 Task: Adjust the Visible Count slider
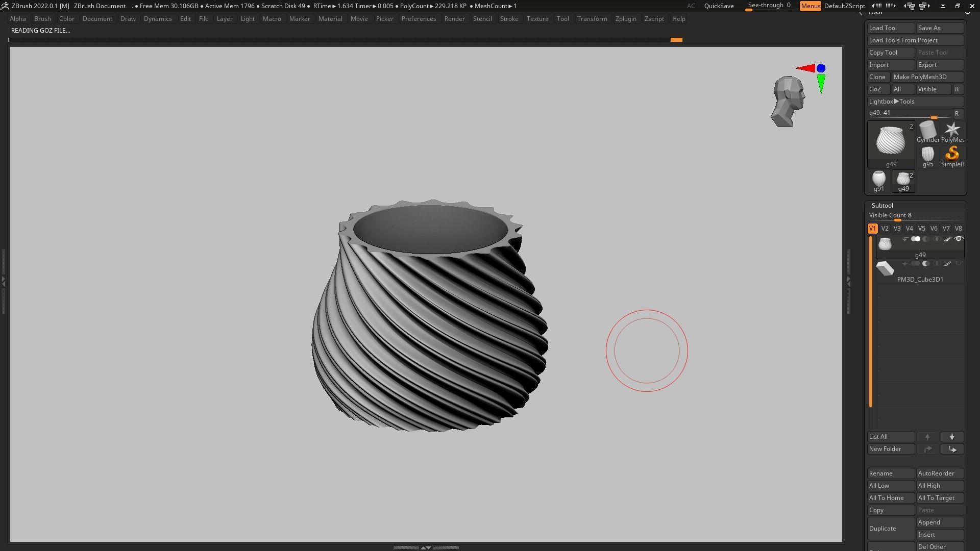916,216
